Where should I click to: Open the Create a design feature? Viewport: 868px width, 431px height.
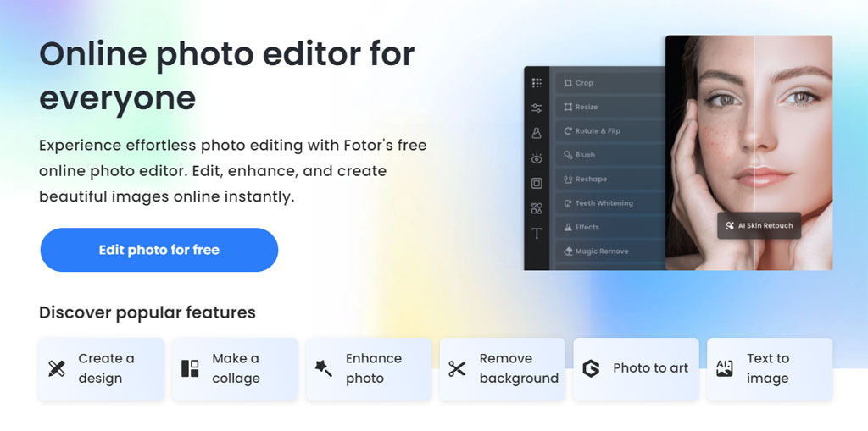[x=101, y=368]
